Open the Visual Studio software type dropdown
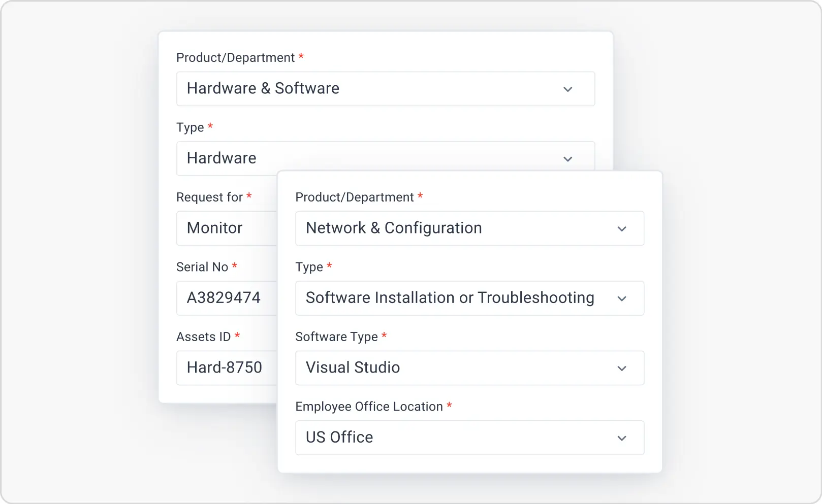822x504 pixels. click(x=470, y=368)
